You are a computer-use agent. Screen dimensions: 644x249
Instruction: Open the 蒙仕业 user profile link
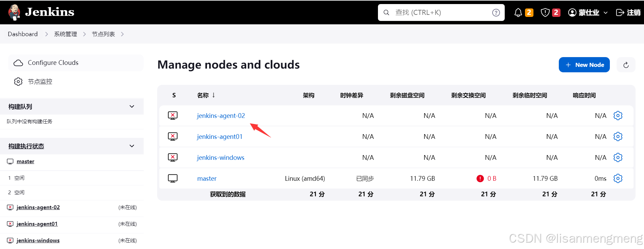coord(584,13)
